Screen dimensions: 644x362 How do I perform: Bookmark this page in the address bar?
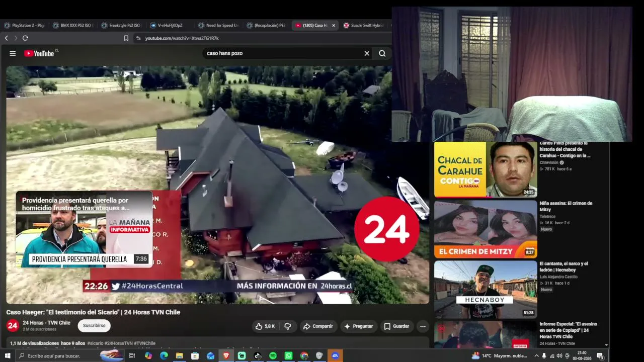[126, 38]
